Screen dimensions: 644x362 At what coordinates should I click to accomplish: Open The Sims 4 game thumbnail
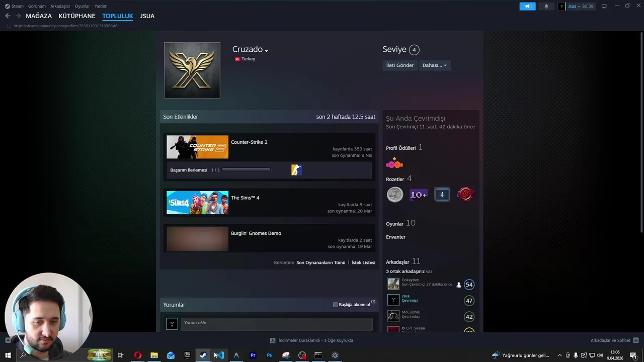(197, 203)
